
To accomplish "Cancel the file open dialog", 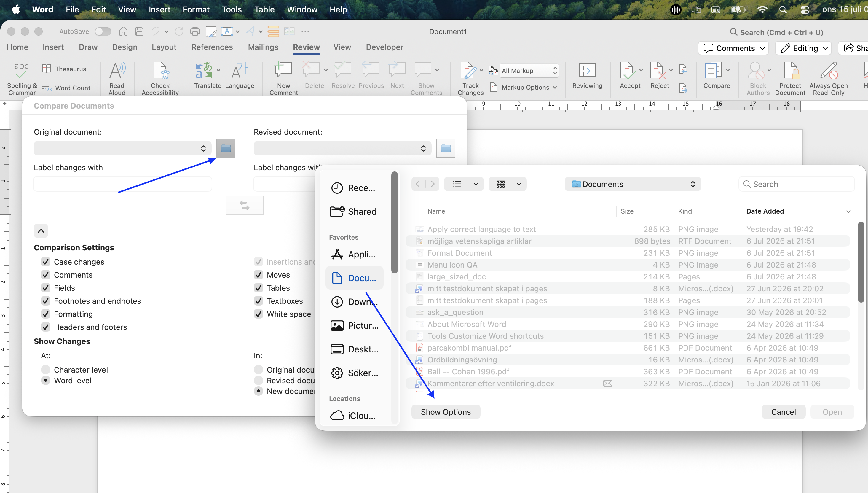I will [x=784, y=412].
